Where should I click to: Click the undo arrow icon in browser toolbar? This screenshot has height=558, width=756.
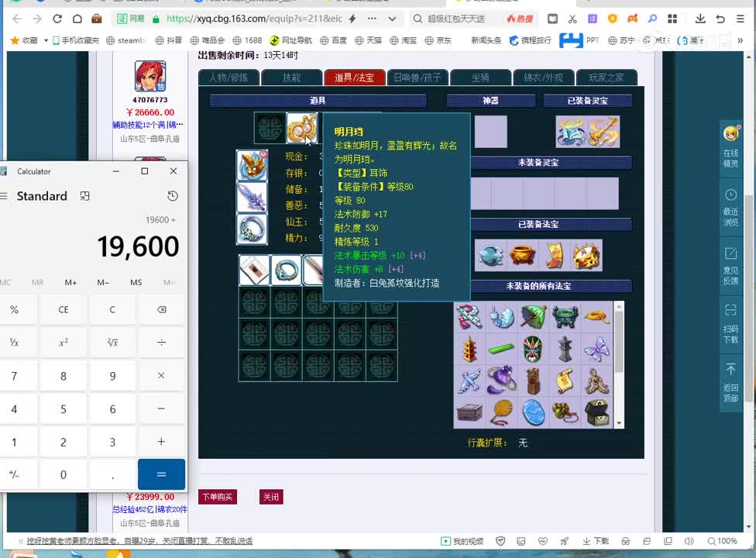coord(720,19)
